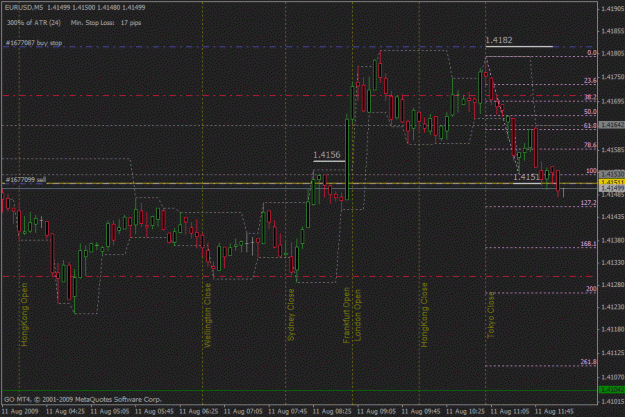This screenshot has width=625, height=417.
Task: Click the 'HongKong Close' session marker label
Action: [x=424, y=315]
